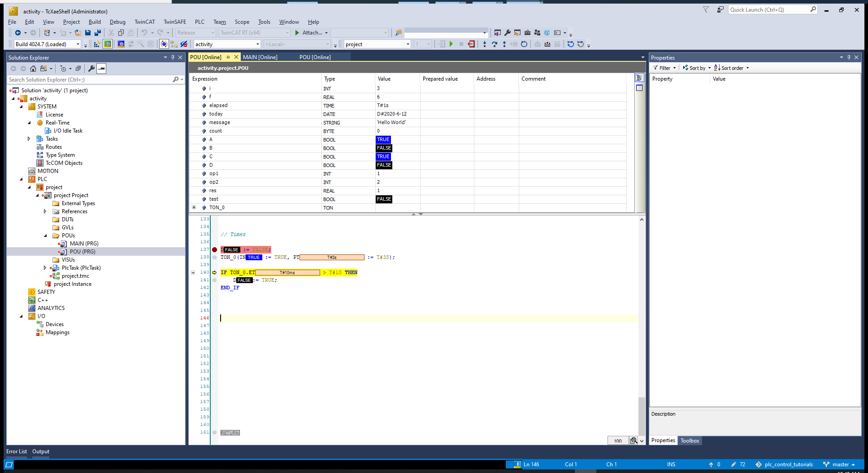
Task: Toggle TwinCAT Config Mode icon
Action: click(121, 44)
